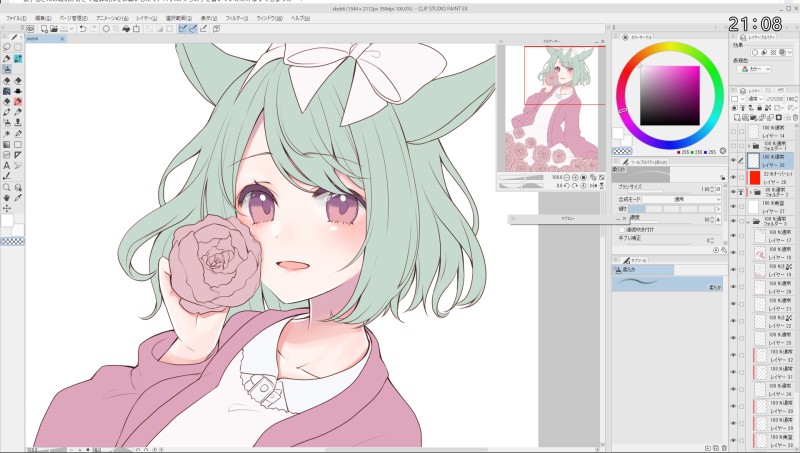Select the Eraser tool in the tool palette
This screenshot has width=800, height=453.
tap(7, 80)
